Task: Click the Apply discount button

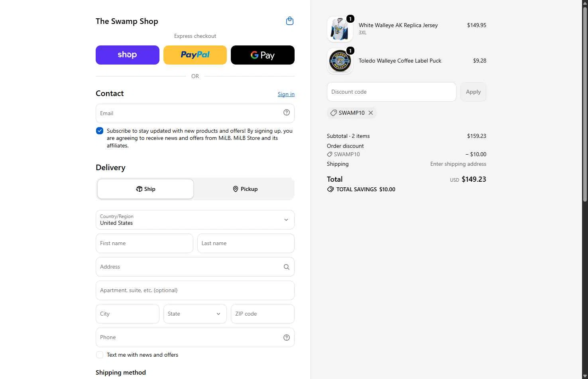Action: [473, 92]
